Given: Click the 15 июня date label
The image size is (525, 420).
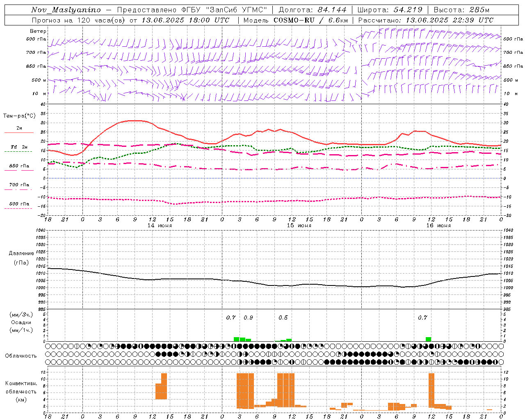Looking at the screenshot, I should coord(299,226).
